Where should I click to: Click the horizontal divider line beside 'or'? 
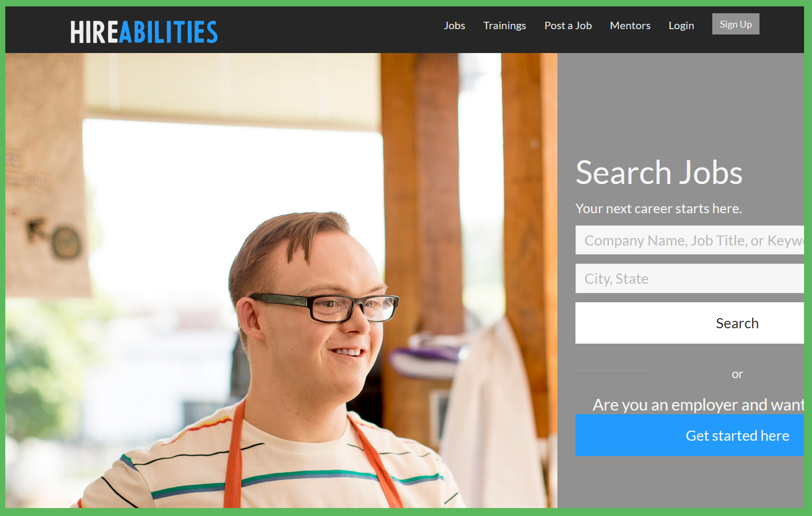(611, 374)
